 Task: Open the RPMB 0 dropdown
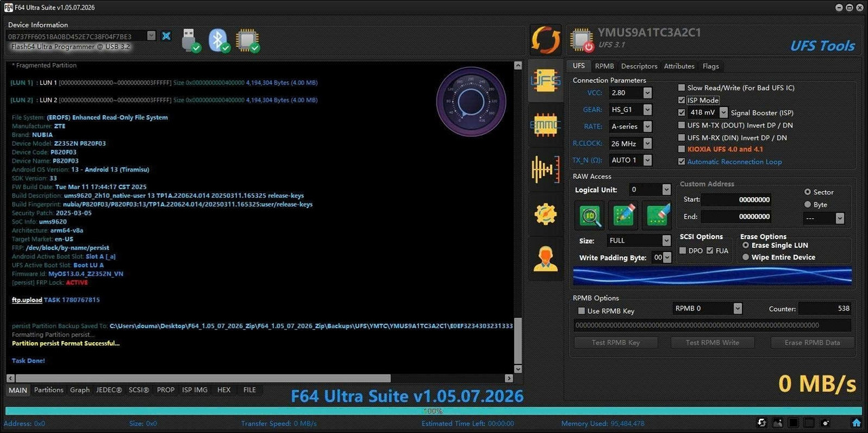coord(738,308)
